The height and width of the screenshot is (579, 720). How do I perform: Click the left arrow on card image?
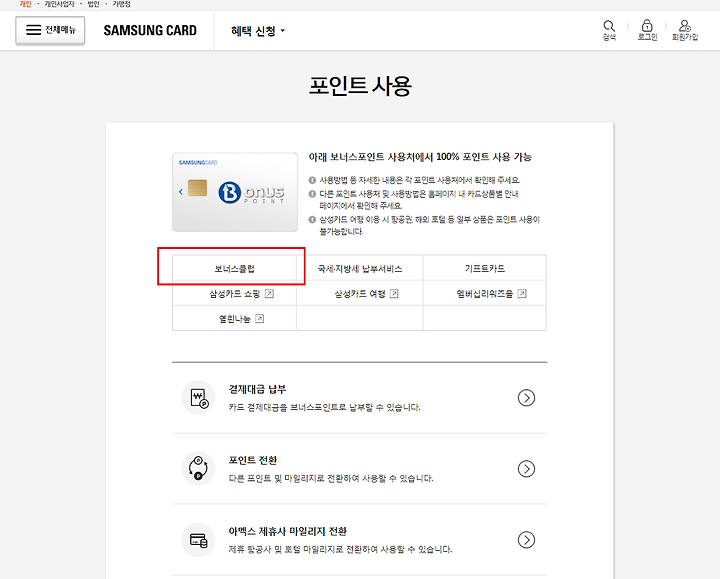click(x=181, y=191)
